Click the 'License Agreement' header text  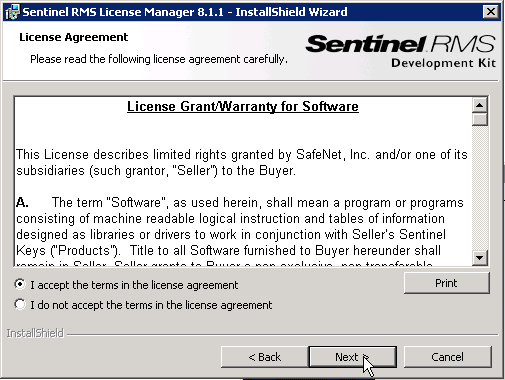73,37
